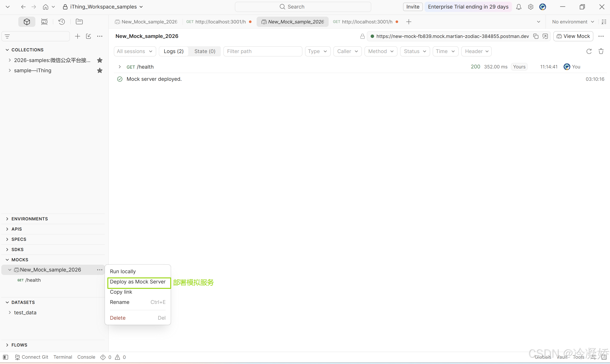Open the All sessions dropdown
Image resolution: width=610 pixels, height=364 pixels.
[x=135, y=51]
